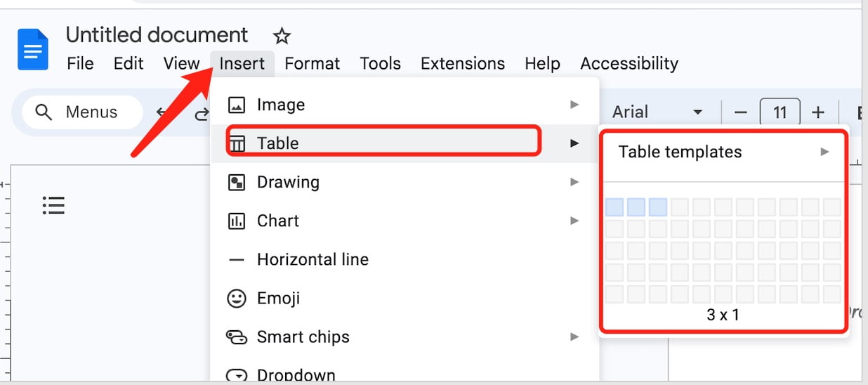Increase font size with plus button
Screen dimensions: 868x385
[817, 112]
